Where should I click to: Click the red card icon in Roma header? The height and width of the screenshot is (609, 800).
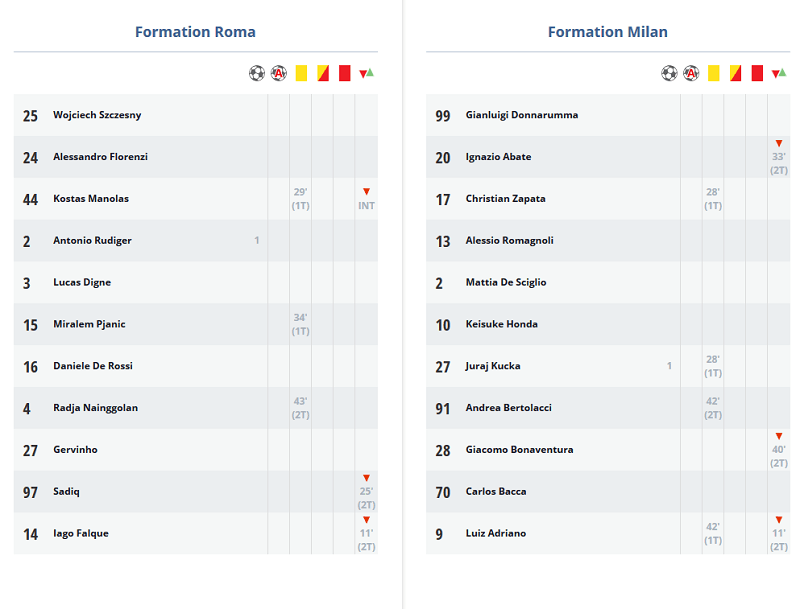click(x=345, y=73)
